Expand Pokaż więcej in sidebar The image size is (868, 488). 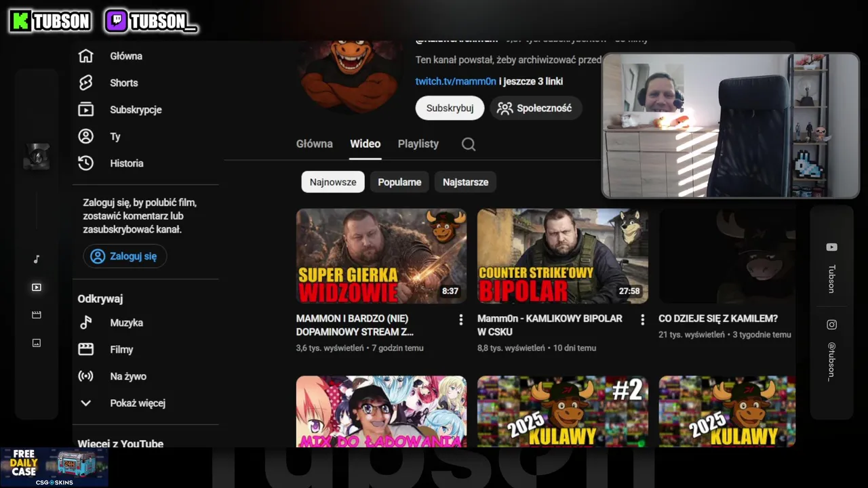pyautogui.click(x=122, y=403)
